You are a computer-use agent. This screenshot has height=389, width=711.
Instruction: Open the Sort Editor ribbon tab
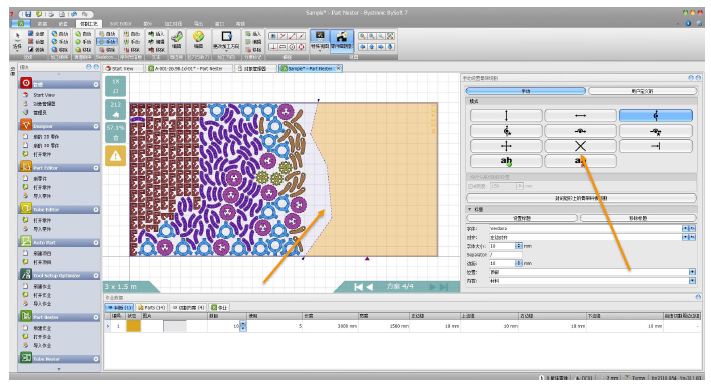(121, 24)
